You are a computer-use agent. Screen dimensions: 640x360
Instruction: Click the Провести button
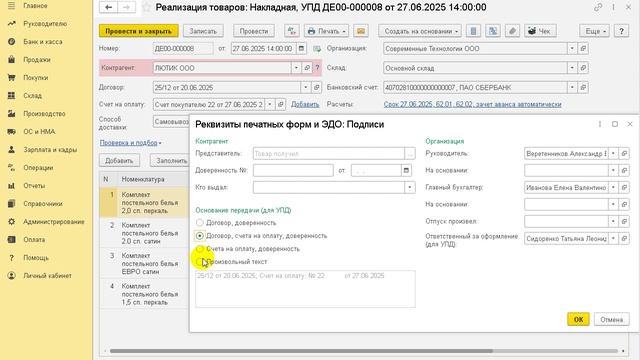(254, 31)
